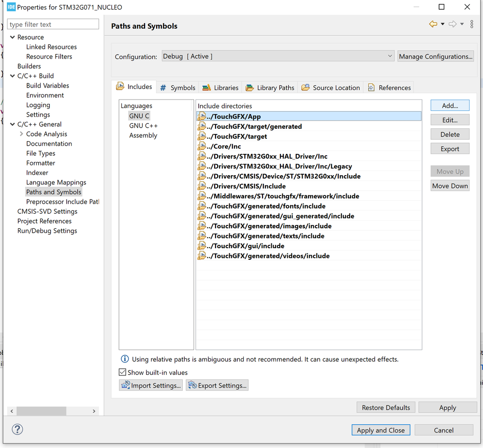This screenshot has height=448, width=483.
Task: Open the view menu three-dots icon
Action: click(x=472, y=24)
